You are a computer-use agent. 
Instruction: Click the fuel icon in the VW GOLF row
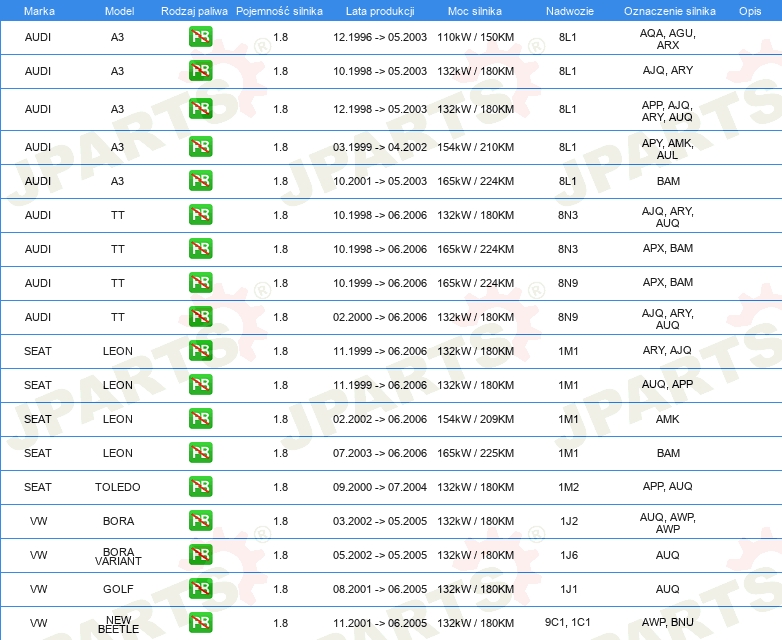(200, 588)
